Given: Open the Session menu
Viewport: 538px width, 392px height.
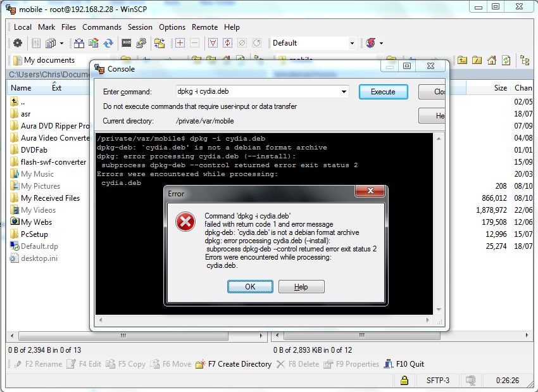Looking at the screenshot, I should 140,27.
